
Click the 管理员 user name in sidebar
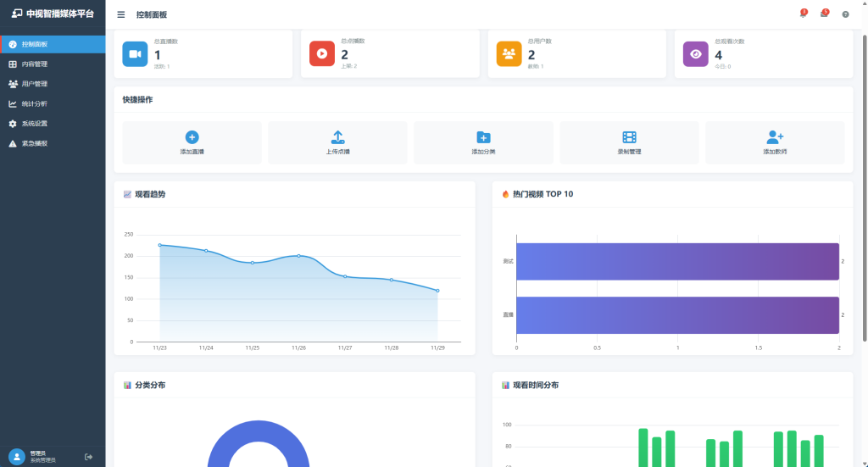(x=37, y=453)
